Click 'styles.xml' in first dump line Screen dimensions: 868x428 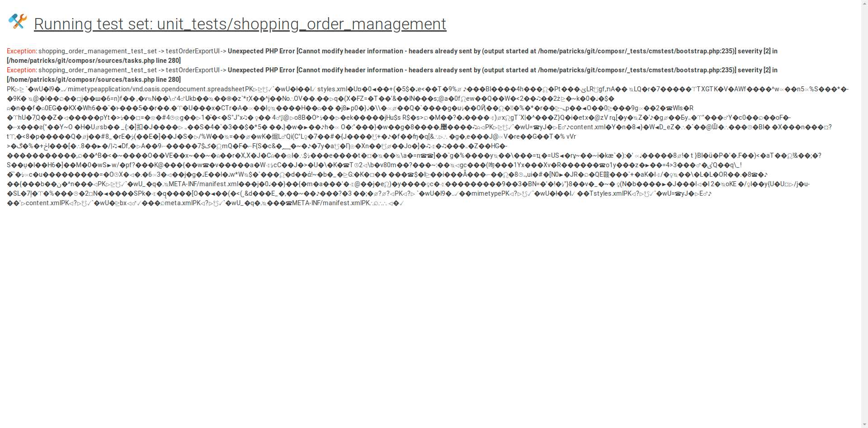(332, 89)
